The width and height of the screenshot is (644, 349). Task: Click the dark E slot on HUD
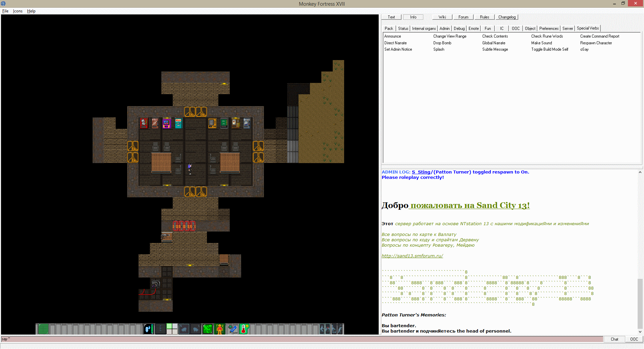coord(161,329)
